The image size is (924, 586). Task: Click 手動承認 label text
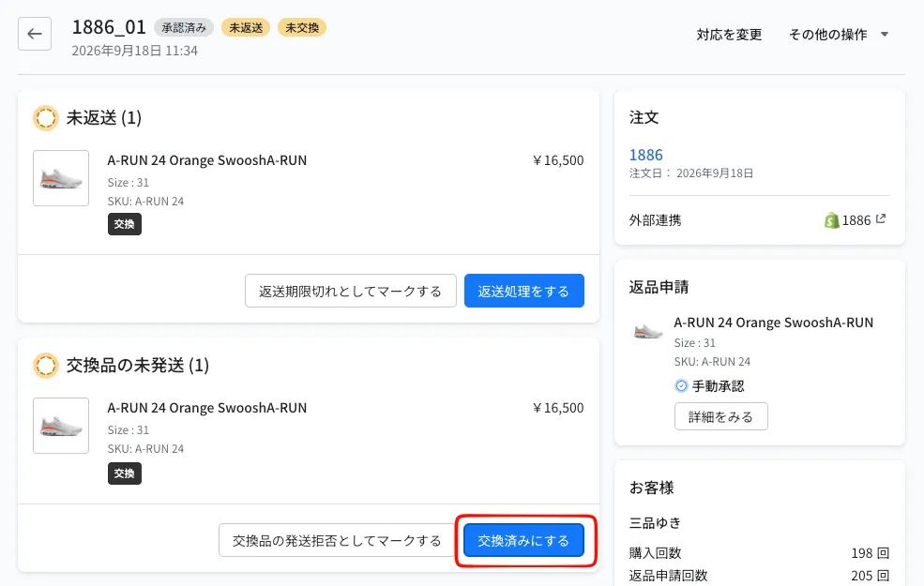click(718, 386)
